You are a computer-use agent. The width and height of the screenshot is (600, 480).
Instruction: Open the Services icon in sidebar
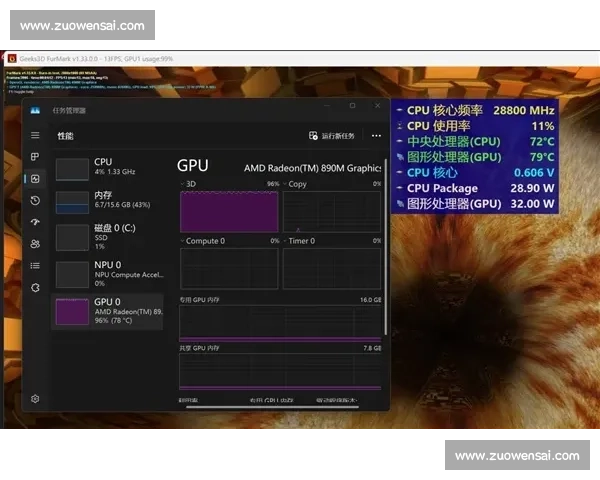tap(35, 287)
